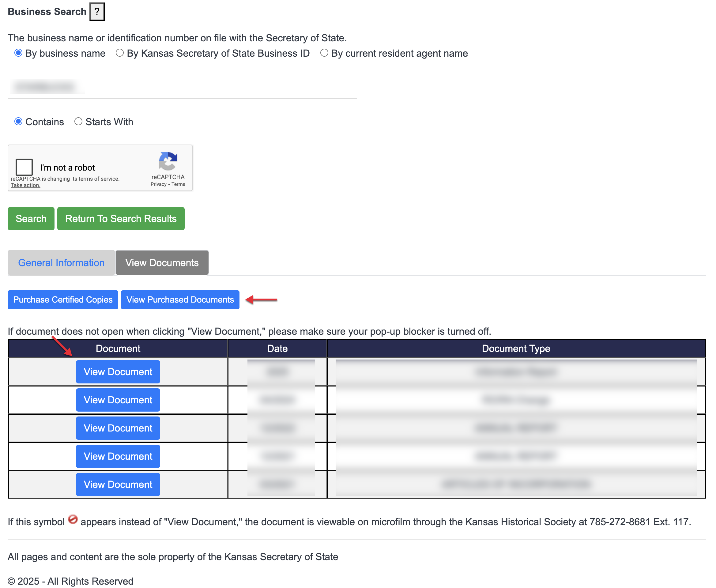The image size is (716, 588).
Task: Open View Purchased Documents
Action: pyautogui.click(x=180, y=300)
